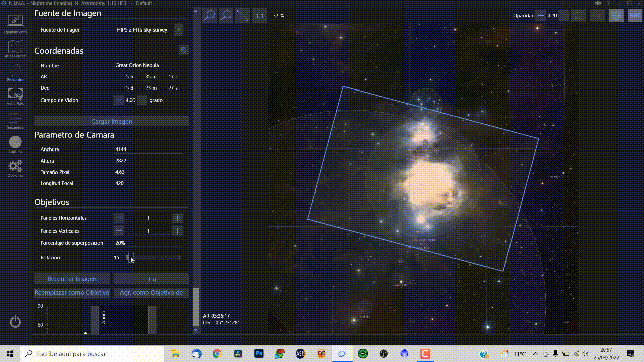This screenshot has height=362, width=644.
Task: Open the Atlas Celeste tab
Action: pyautogui.click(x=15, y=49)
